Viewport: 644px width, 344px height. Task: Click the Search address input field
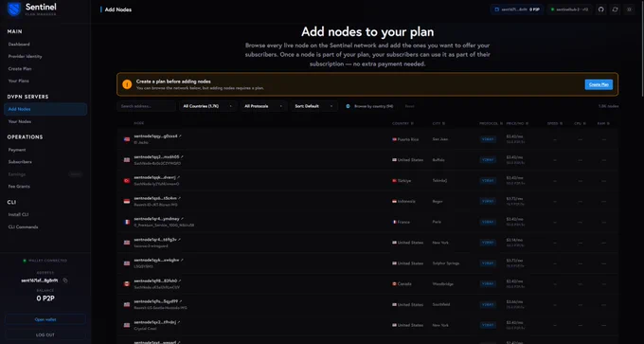tap(146, 106)
